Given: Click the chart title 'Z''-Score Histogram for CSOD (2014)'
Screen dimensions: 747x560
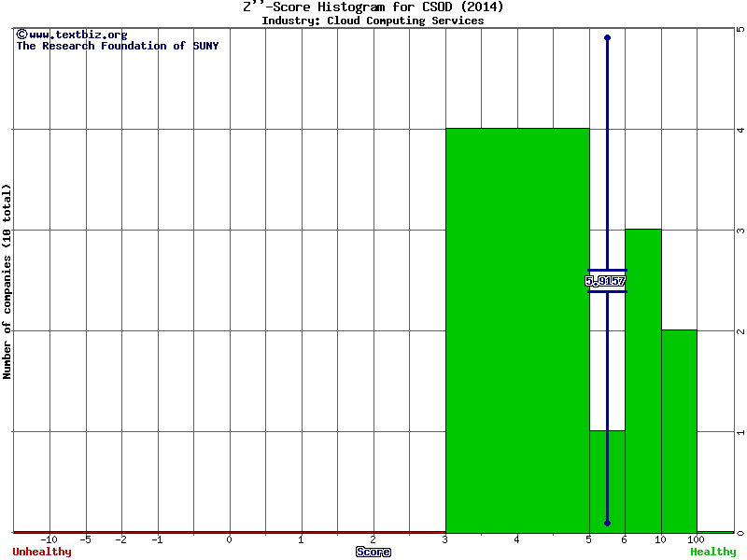Looking at the screenshot, I should point(373,7).
